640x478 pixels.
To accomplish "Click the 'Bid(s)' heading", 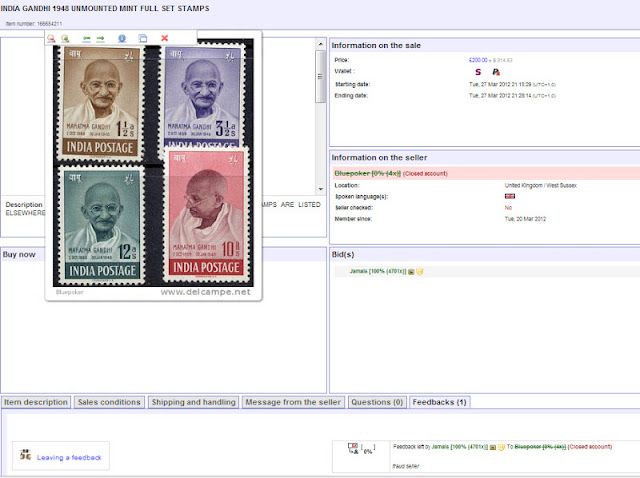I will click(343, 254).
